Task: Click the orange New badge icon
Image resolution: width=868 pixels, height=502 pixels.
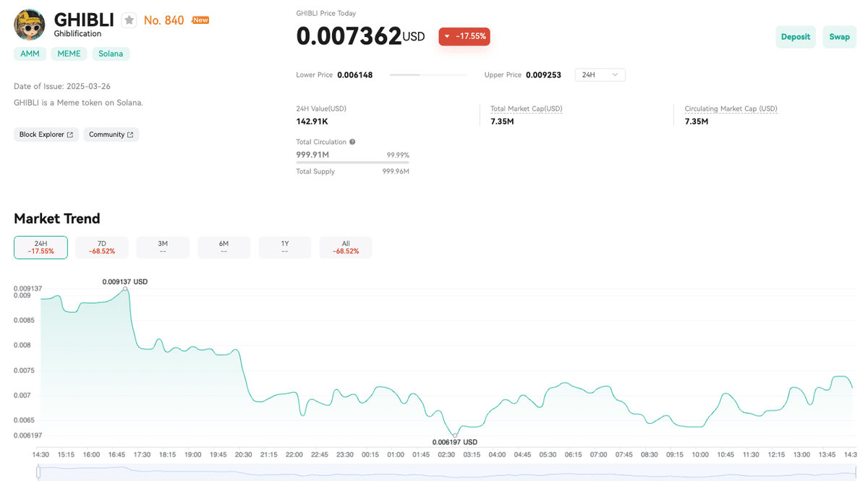Action: coord(200,20)
